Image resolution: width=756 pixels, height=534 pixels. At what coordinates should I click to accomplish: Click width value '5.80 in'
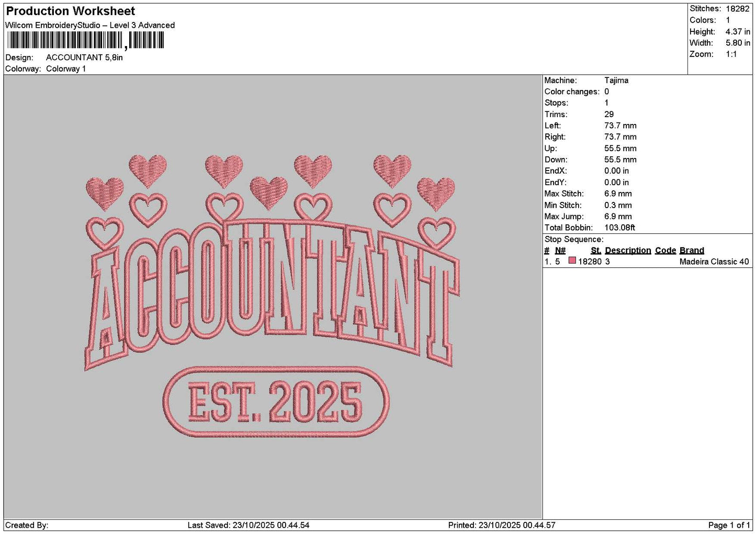[738, 43]
